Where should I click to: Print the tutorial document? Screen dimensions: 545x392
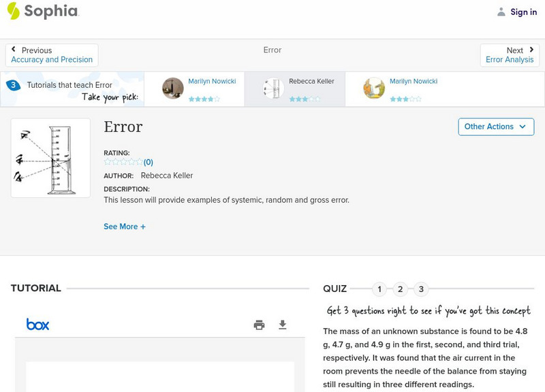click(259, 325)
